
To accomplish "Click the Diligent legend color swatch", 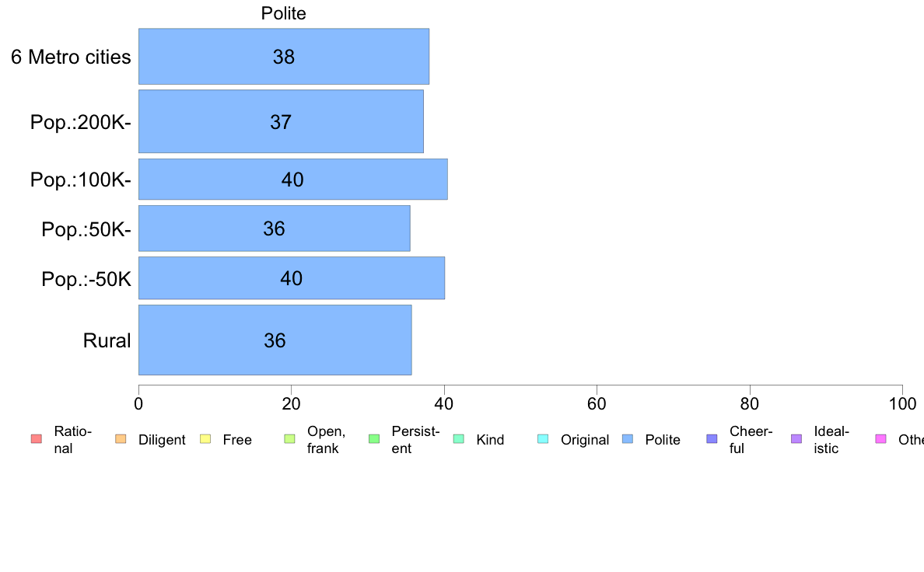I will tap(121, 439).
